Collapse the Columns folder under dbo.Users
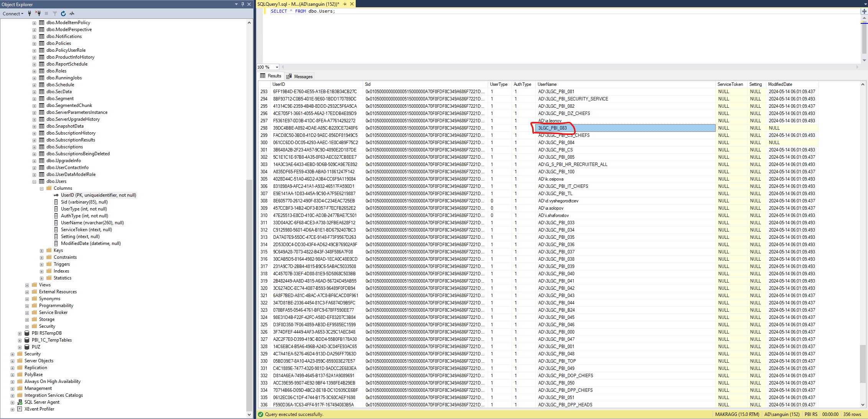 (x=42, y=188)
